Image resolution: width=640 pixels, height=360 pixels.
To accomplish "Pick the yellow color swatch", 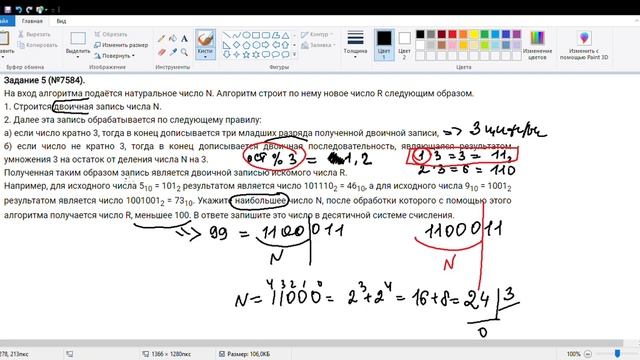I will [474, 35].
